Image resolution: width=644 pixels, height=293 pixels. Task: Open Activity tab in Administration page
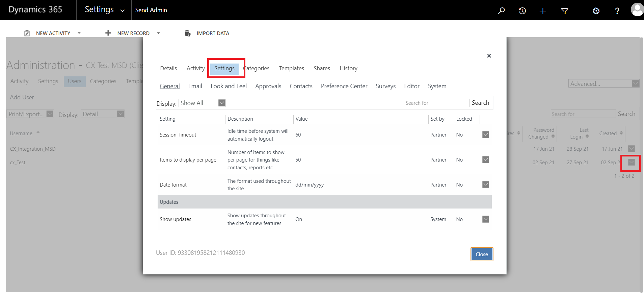click(19, 81)
